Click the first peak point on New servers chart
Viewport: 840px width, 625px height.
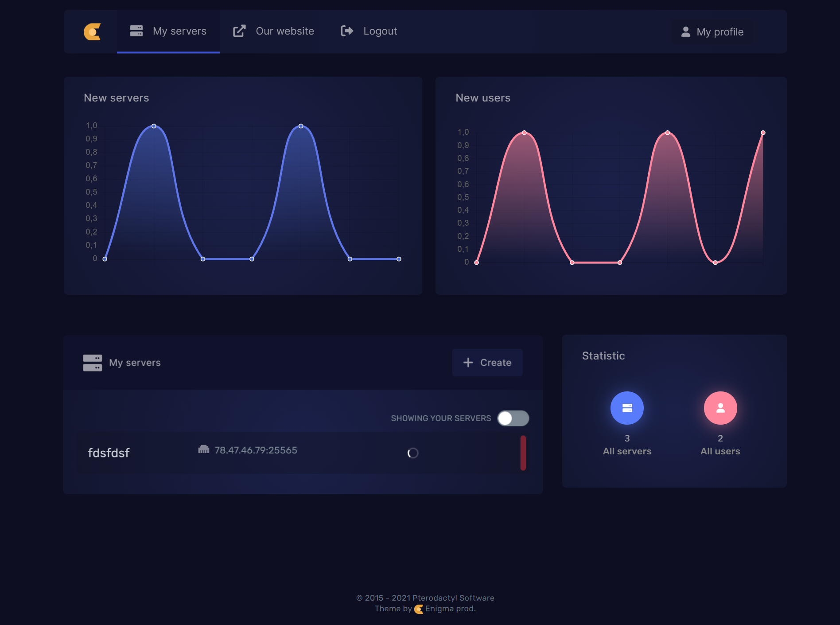pos(154,126)
